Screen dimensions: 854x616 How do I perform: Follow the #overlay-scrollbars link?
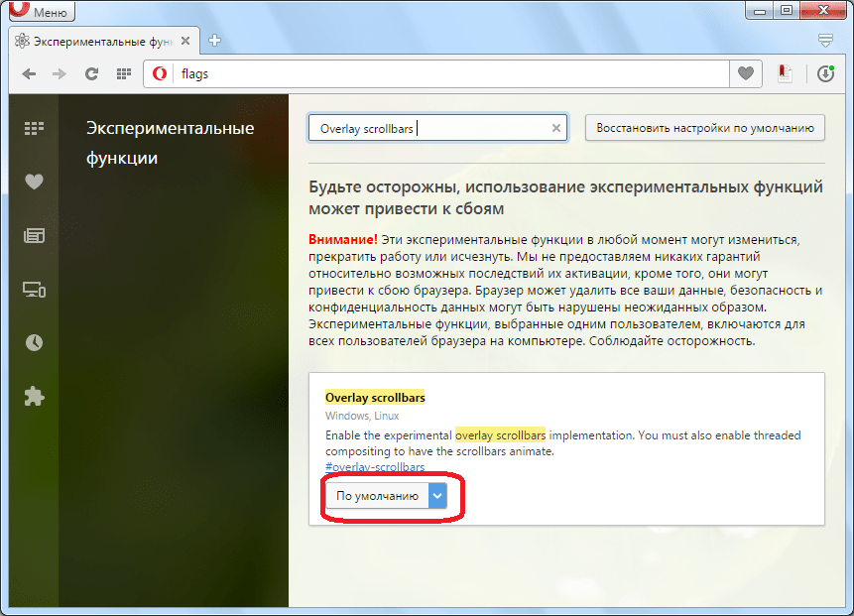[x=375, y=467]
